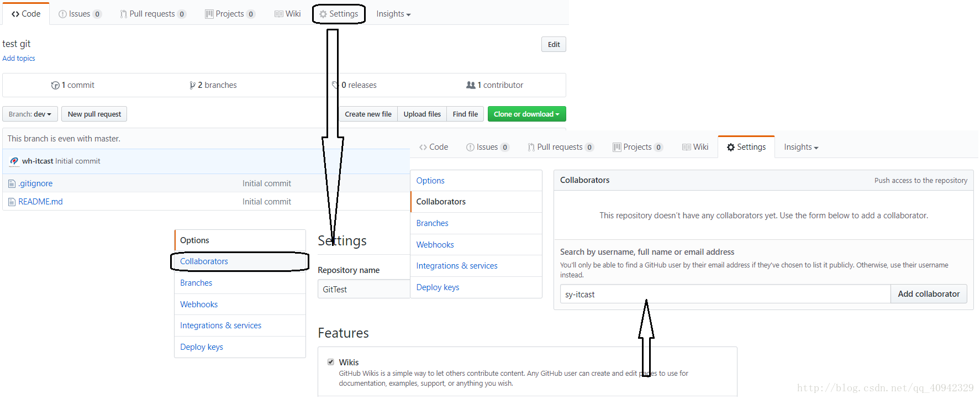The height and width of the screenshot is (399, 980).
Task: Click Initial commit message in .gitignore row
Action: (x=267, y=183)
